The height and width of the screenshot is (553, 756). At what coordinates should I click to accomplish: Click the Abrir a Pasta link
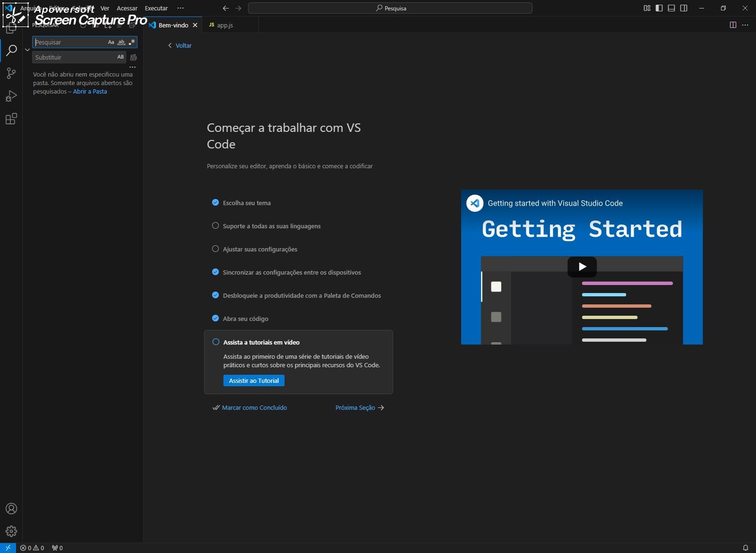(90, 91)
